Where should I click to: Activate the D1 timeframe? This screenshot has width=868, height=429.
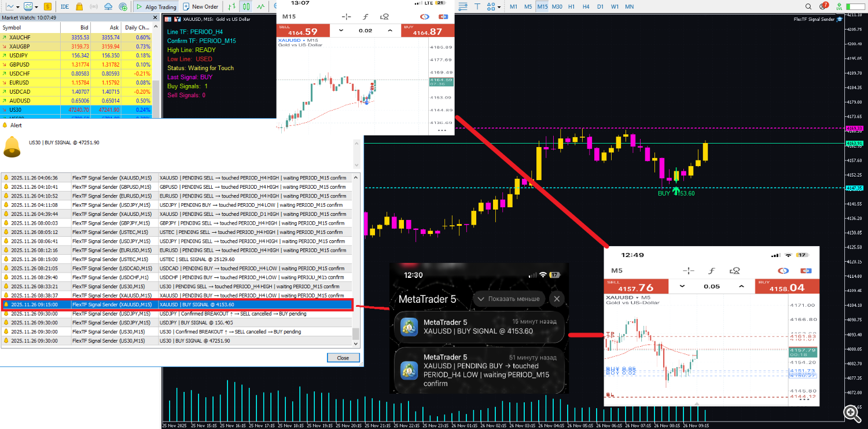(601, 7)
